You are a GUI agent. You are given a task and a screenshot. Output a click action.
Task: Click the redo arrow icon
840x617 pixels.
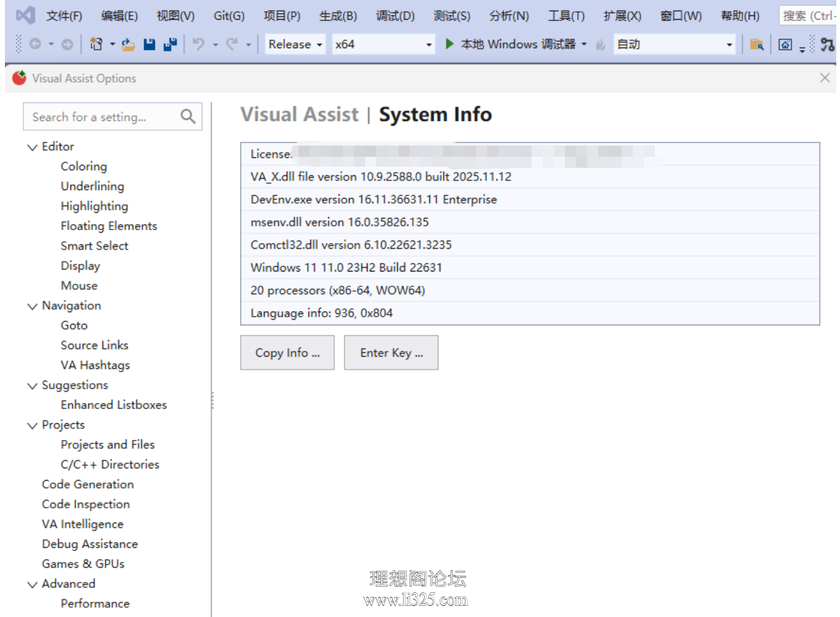[x=232, y=44]
